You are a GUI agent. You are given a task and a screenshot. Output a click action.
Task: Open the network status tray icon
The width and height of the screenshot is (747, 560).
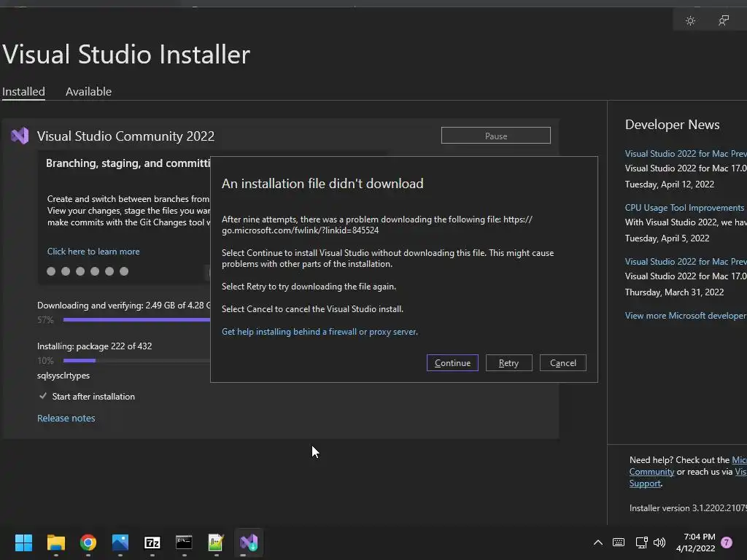click(641, 542)
